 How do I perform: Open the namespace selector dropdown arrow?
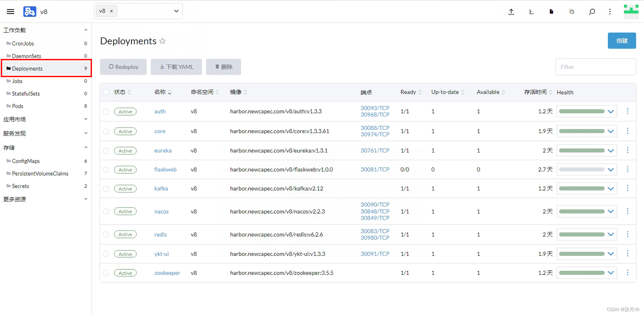coord(176,11)
